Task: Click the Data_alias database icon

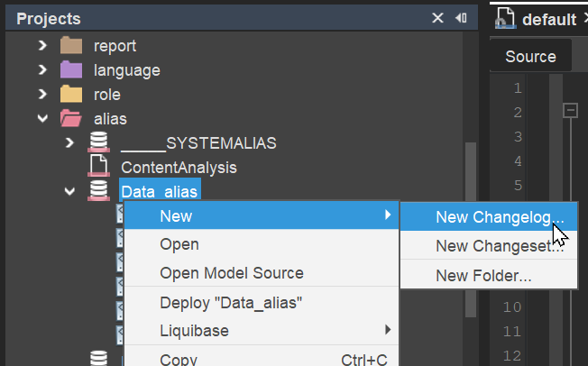Action: point(98,190)
